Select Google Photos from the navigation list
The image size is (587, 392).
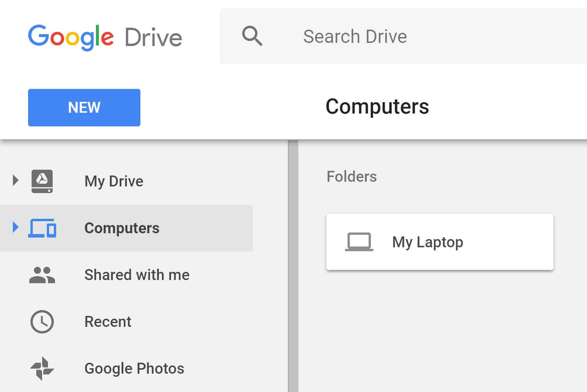134,368
